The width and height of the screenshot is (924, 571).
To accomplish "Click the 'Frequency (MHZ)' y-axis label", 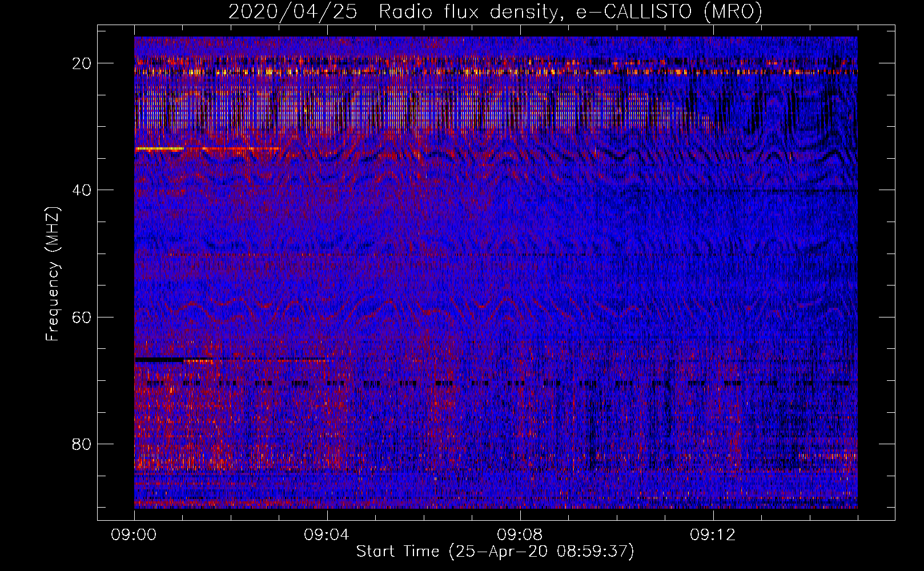I will click(53, 274).
